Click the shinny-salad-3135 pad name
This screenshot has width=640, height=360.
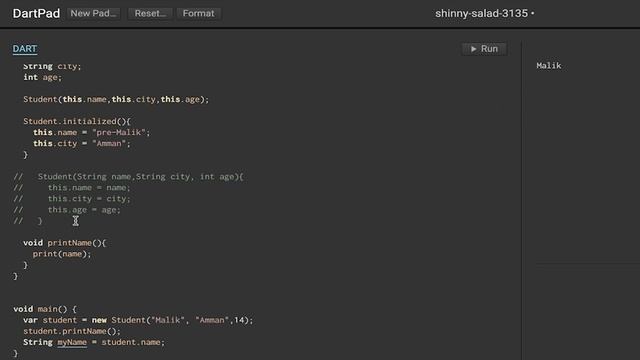482,13
